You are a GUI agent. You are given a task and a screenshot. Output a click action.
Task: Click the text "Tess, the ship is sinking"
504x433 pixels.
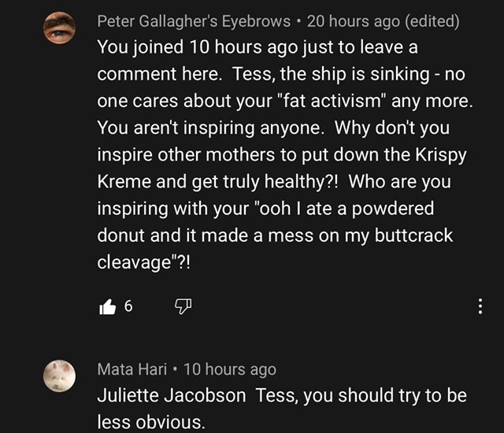[331, 74]
